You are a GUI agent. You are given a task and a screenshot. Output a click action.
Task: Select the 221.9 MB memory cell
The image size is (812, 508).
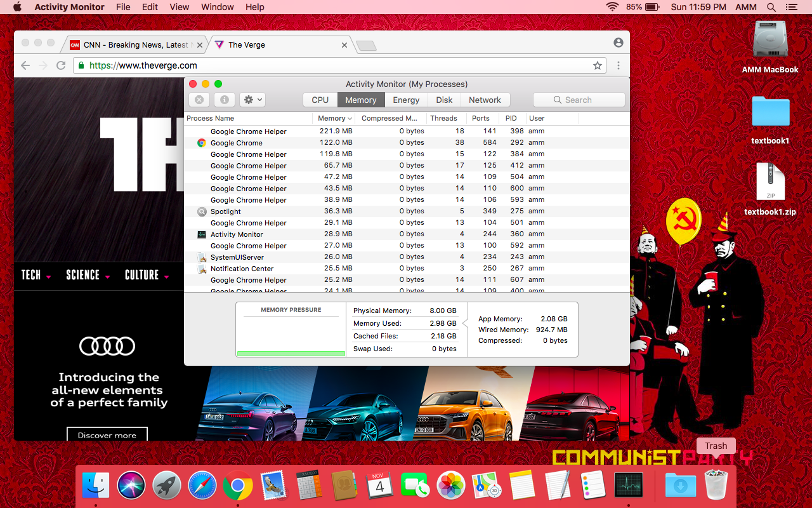336,131
